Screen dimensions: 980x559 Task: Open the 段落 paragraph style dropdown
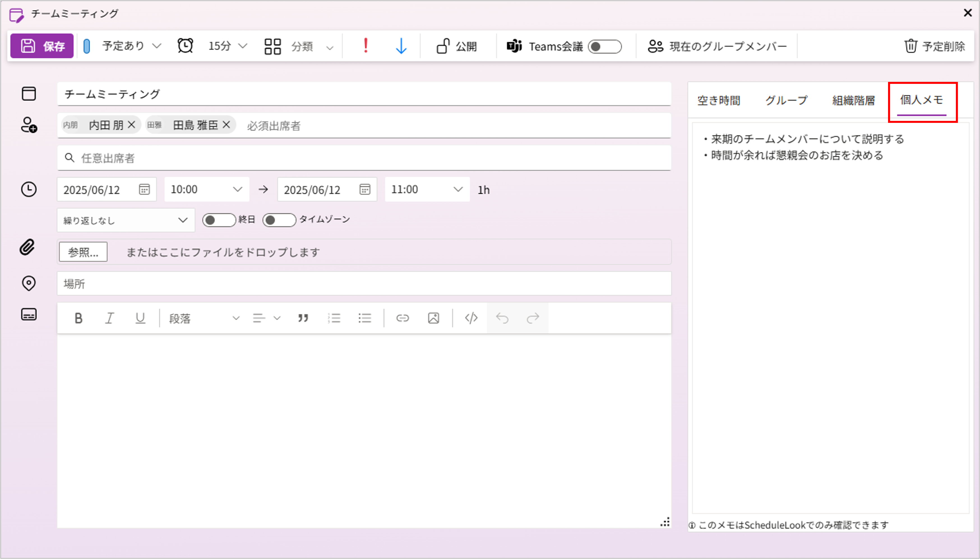[205, 318]
